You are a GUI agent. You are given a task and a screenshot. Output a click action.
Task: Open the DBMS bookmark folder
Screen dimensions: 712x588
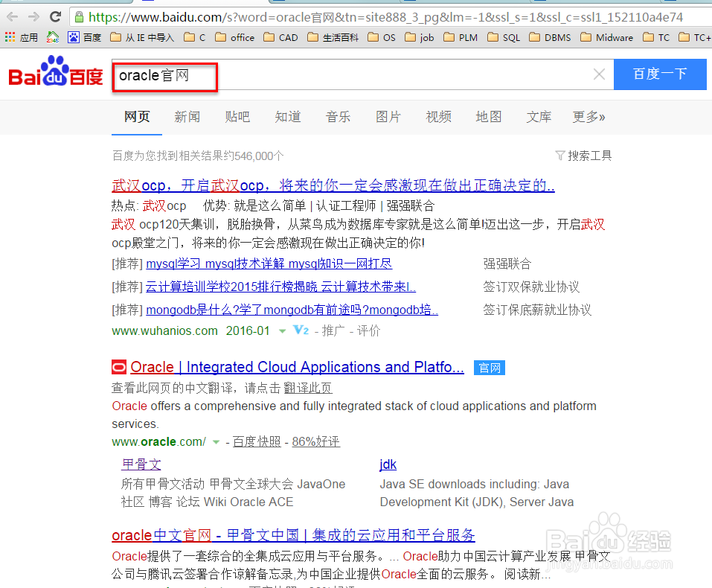coord(551,37)
